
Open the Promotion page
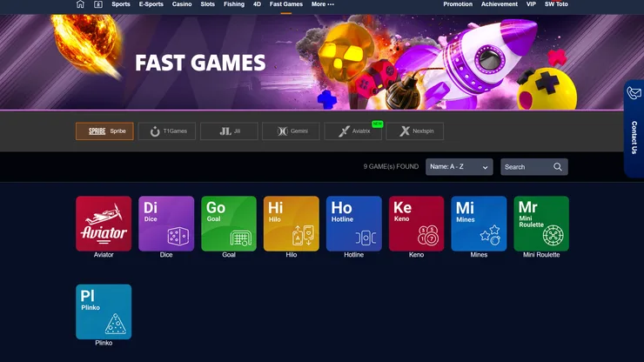(458, 4)
